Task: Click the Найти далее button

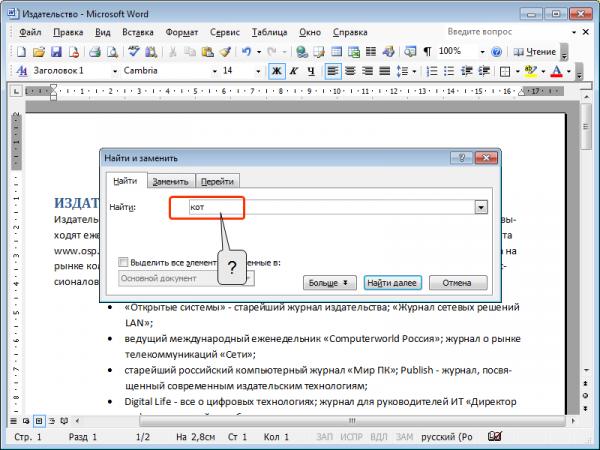Action: coord(392,283)
